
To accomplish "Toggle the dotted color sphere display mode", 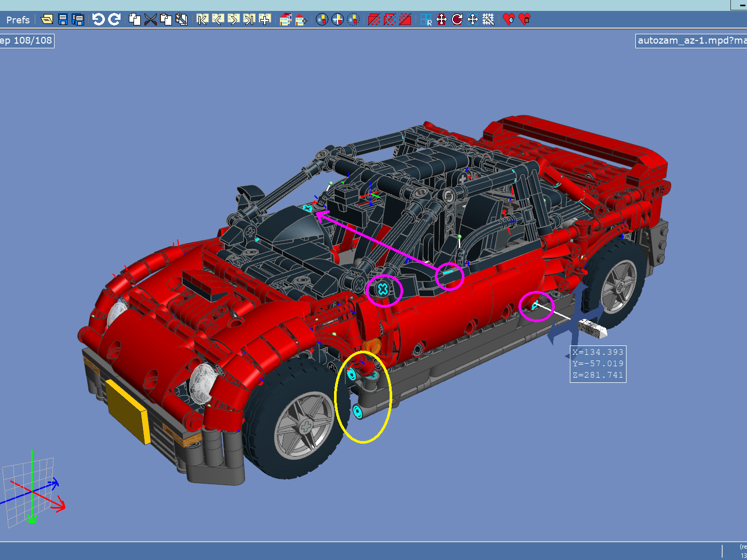I will coord(354,19).
